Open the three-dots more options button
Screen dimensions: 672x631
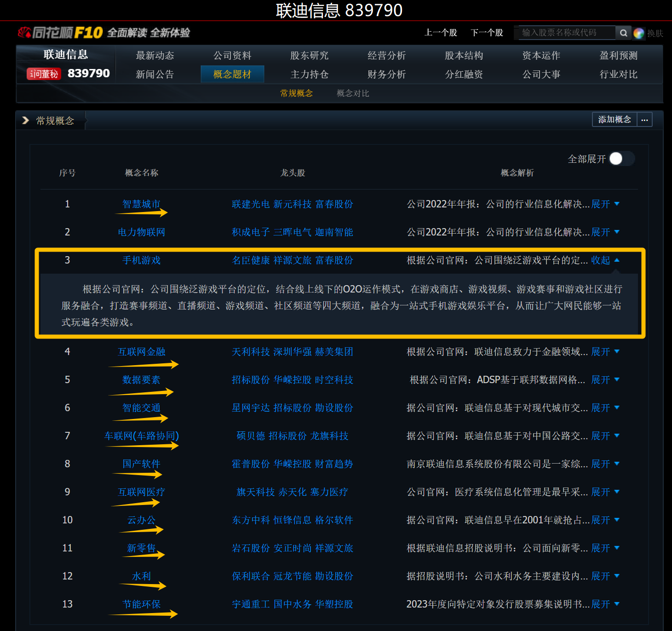[644, 120]
